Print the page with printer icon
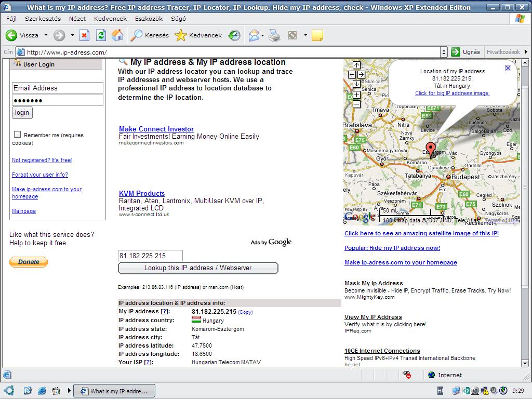532x399 pixels. pyautogui.click(x=274, y=35)
